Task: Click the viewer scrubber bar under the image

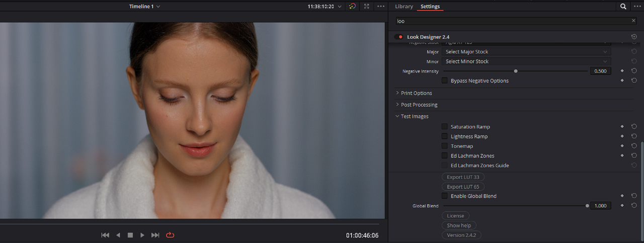Action: pyautogui.click(x=190, y=223)
